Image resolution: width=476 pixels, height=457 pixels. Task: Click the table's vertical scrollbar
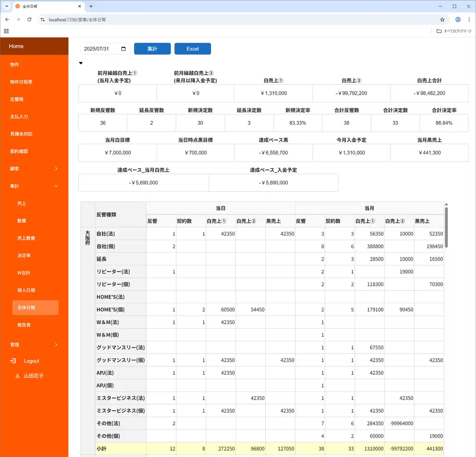[x=446, y=227]
